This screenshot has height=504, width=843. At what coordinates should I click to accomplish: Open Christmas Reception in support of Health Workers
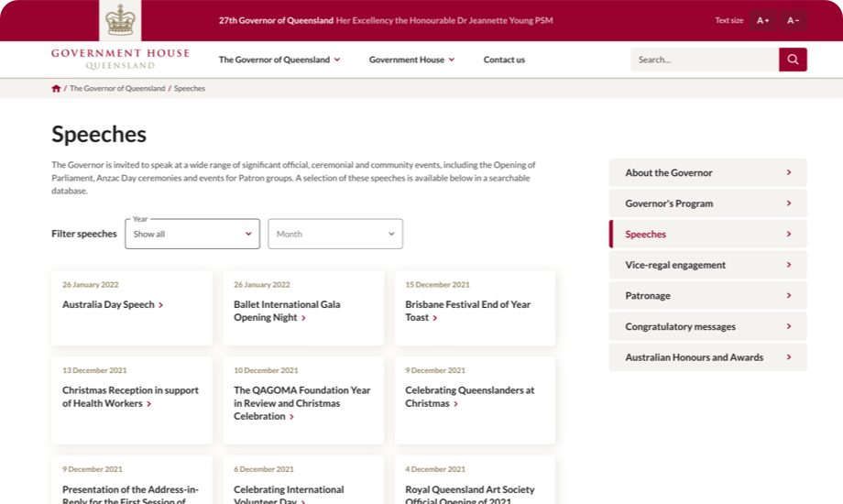pyautogui.click(x=130, y=396)
